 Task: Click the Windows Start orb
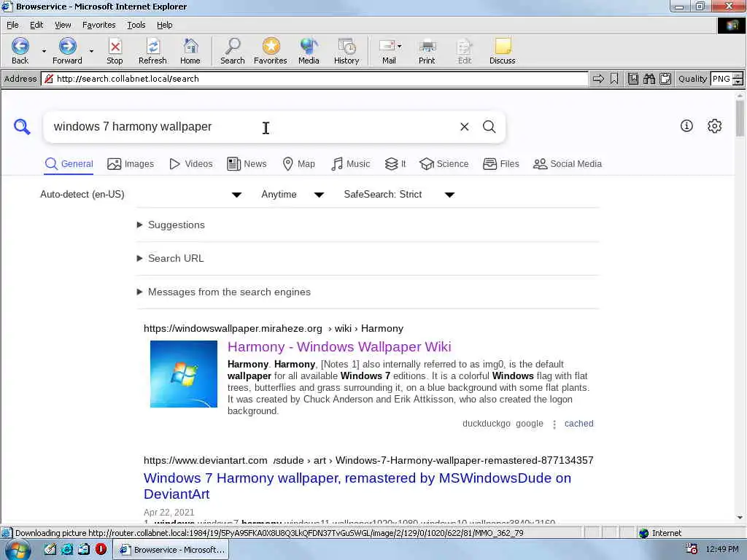pos(18,550)
